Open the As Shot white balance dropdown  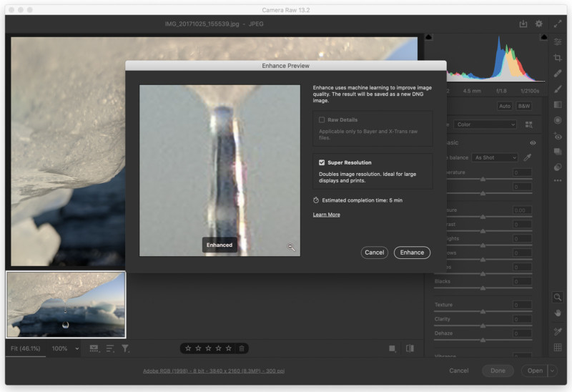(x=495, y=157)
